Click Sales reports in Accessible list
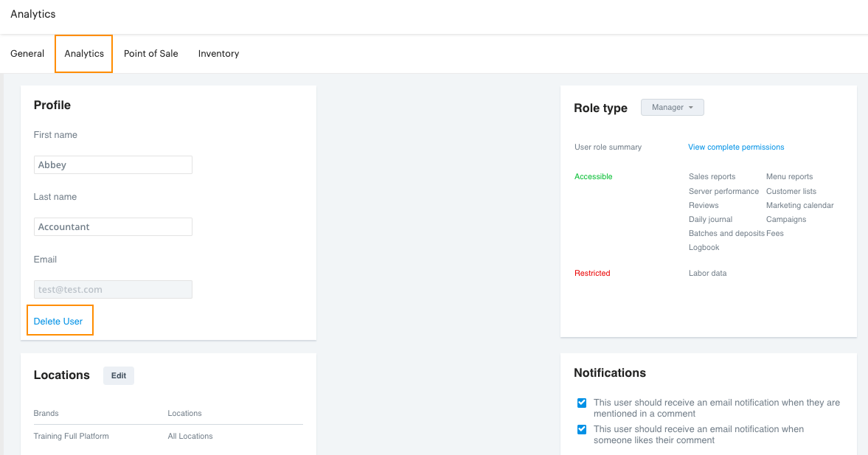Screen dimensions: 868x455 click(712, 176)
